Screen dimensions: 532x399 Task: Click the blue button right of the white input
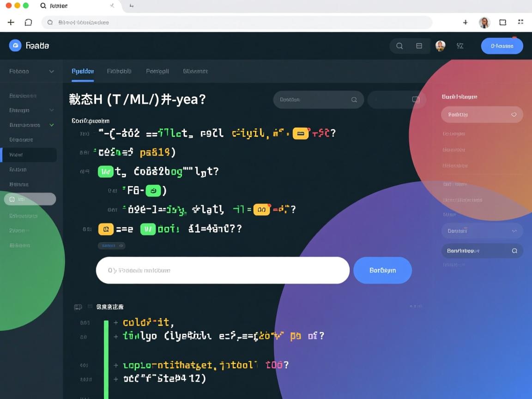(x=382, y=270)
